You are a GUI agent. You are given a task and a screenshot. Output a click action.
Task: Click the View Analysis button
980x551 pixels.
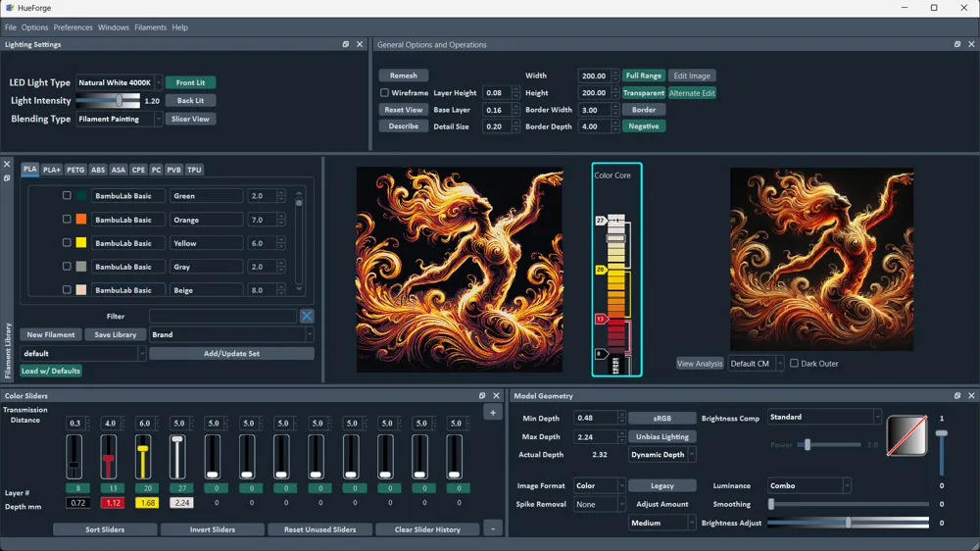coord(700,364)
